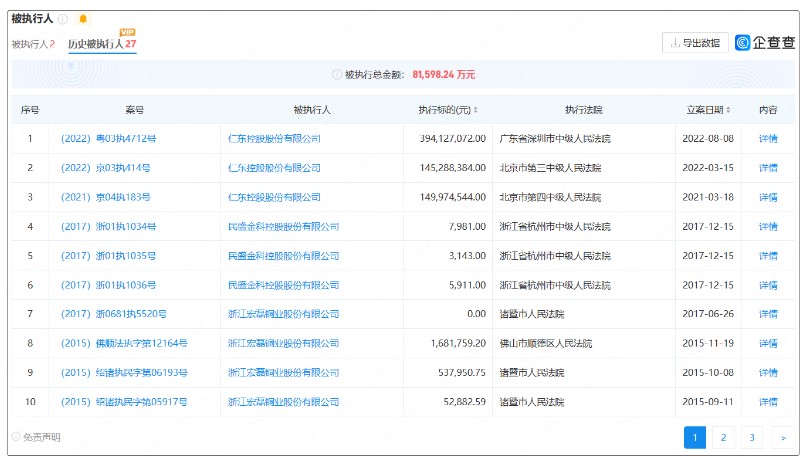Open 仁东控股股份有限公司 in row 3

pyautogui.click(x=274, y=197)
